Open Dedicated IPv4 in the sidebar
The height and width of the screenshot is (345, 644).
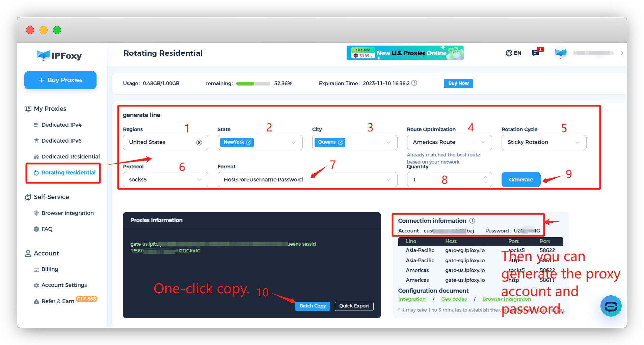pos(61,125)
